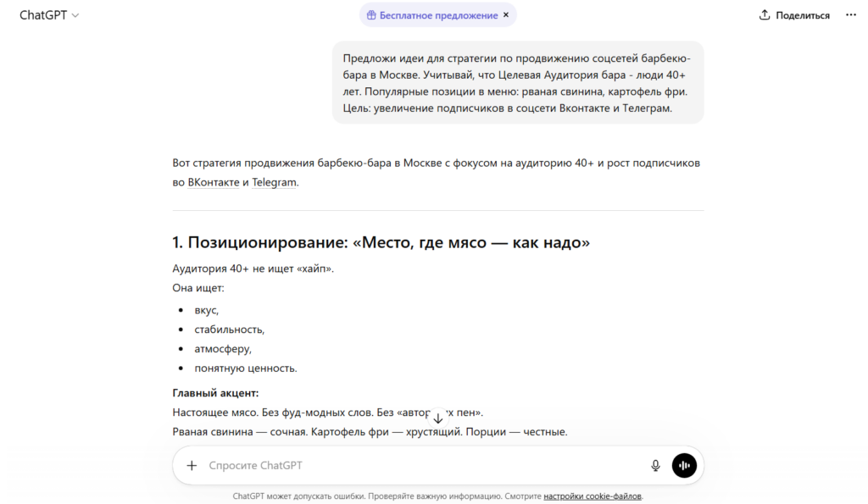Viewport: 868px width, 504px height.
Task: Click the gift icon in the free offer banner
Action: [x=371, y=15]
